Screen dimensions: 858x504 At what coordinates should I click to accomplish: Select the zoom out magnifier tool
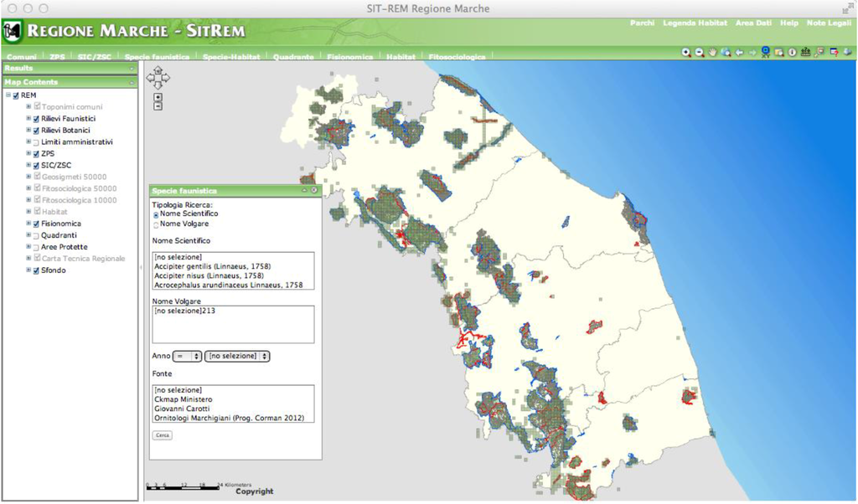[x=699, y=52]
